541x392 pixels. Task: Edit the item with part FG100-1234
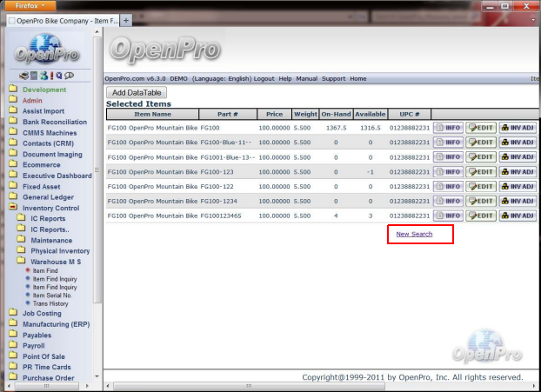[481, 201]
